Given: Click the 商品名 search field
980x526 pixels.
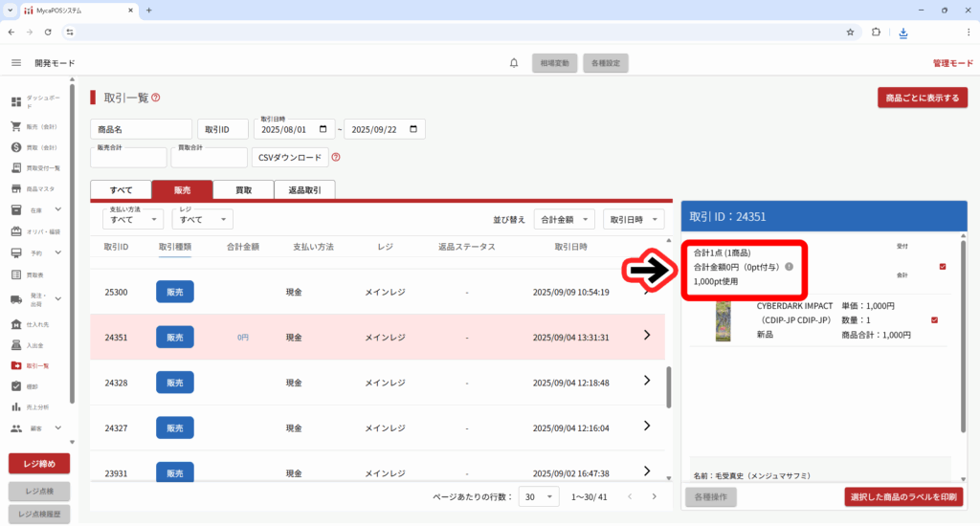Looking at the screenshot, I should coord(141,129).
